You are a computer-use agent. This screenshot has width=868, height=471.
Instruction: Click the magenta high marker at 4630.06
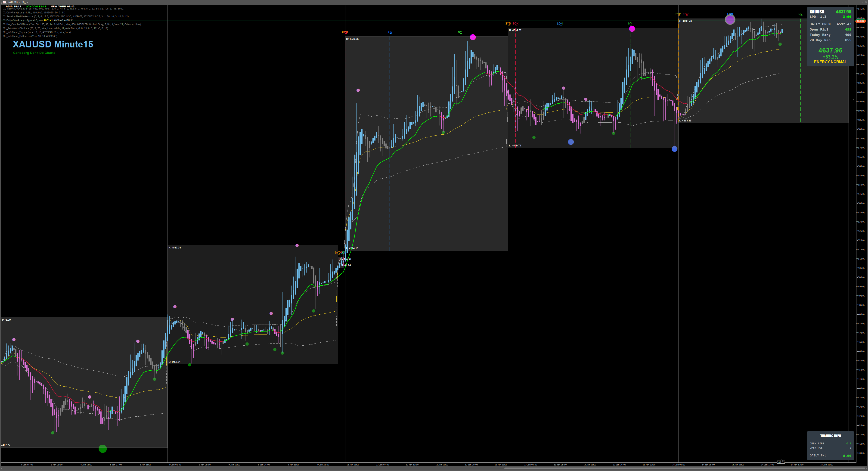click(x=473, y=37)
